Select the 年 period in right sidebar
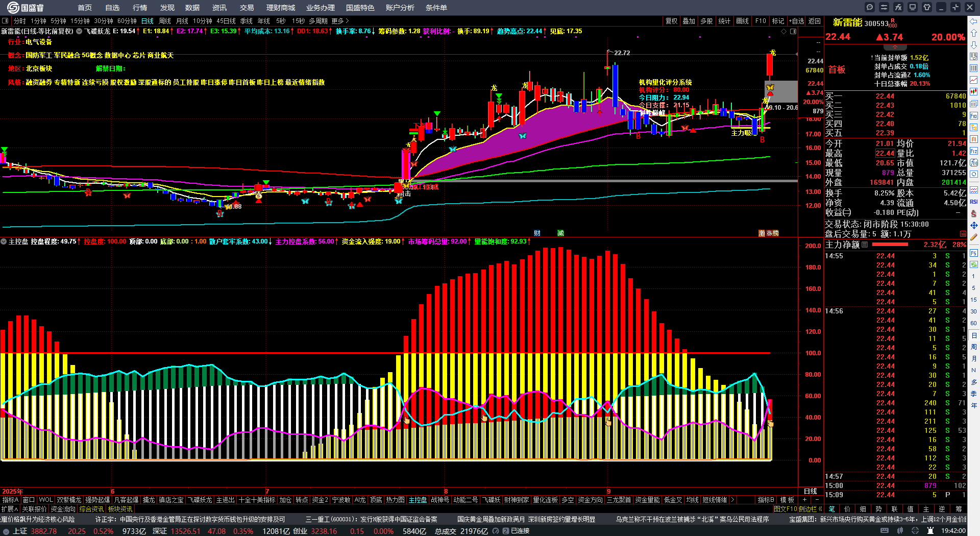980x536 pixels. click(x=974, y=406)
